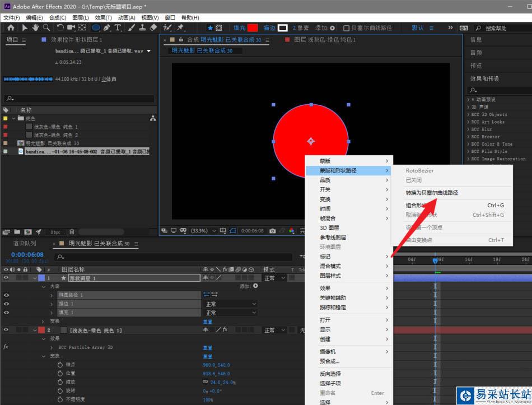532x405 pixels.
Task: Toggle tool creates shape star button
Action: click(210, 28)
